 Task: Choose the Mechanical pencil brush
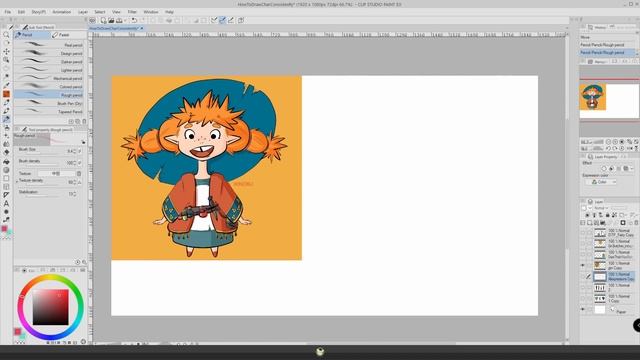tap(49, 78)
